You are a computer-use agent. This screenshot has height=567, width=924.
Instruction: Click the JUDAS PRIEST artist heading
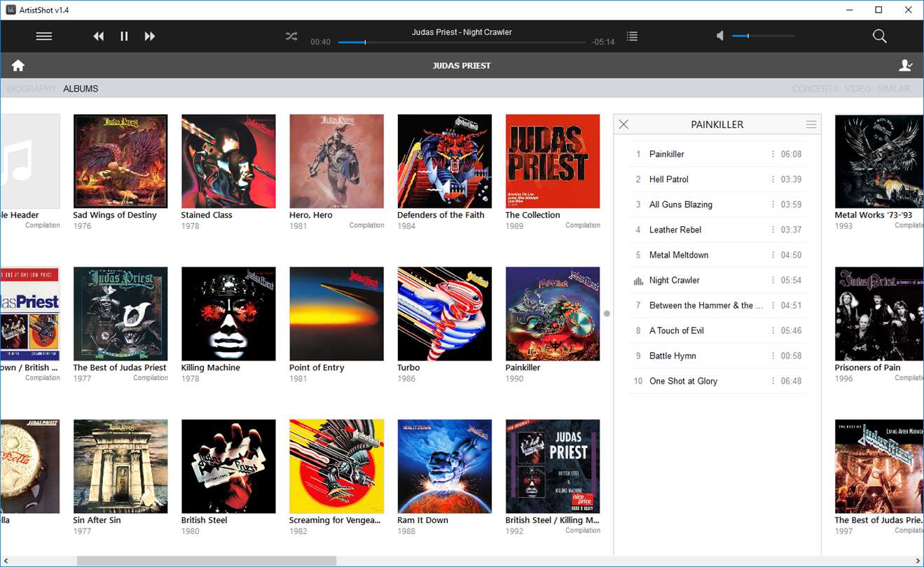(x=462, y=66)
